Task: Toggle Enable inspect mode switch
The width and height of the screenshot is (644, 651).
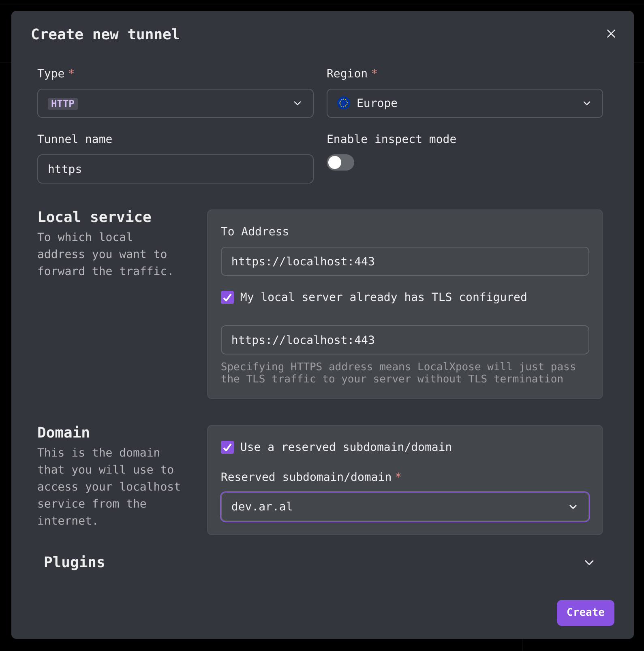Action: click(340, 162)
